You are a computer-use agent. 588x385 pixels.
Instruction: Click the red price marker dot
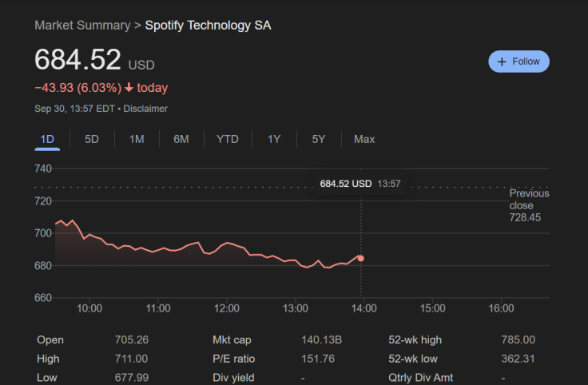point(361,258)
